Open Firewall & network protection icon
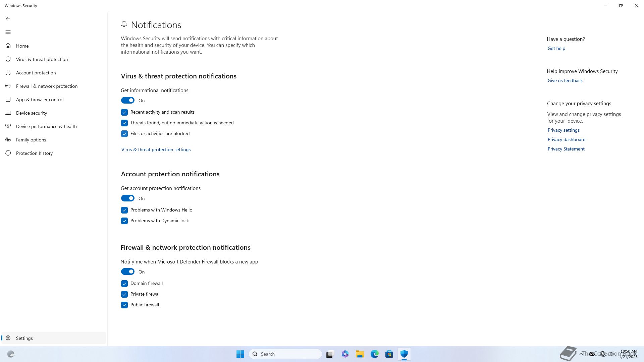Image resolution: width=644 pixels, height=362 pixels. (x=8, y=86)
